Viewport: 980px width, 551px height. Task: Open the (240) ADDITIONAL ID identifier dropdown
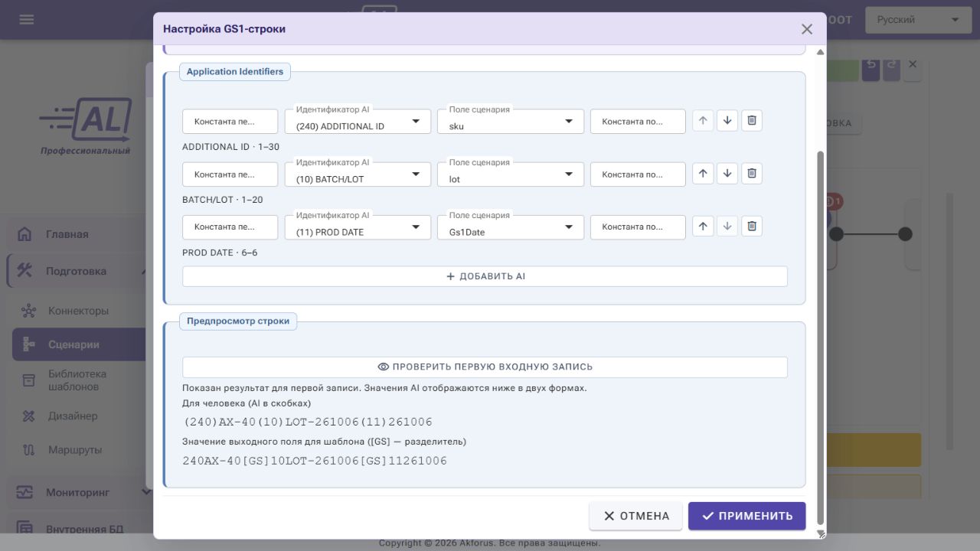pos(358,122)
